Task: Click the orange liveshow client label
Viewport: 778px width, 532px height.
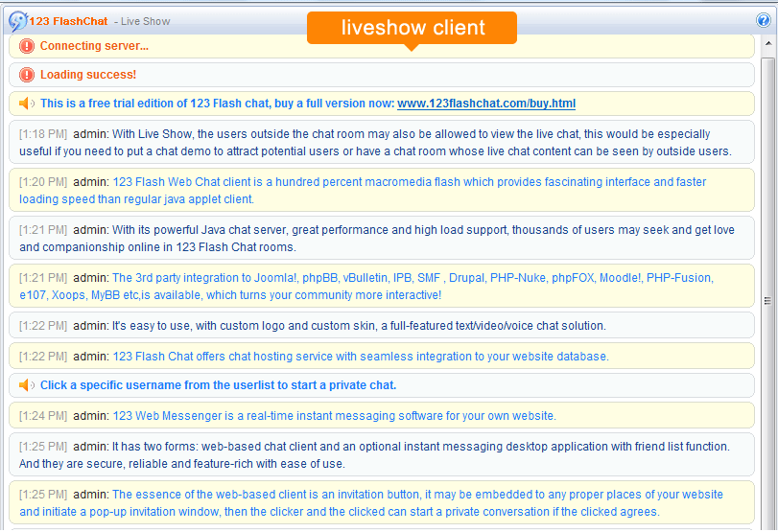Action: point(413,28)
